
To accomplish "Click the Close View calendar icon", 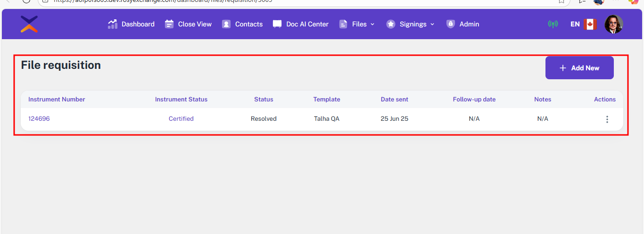I will (x=169, y=24).
